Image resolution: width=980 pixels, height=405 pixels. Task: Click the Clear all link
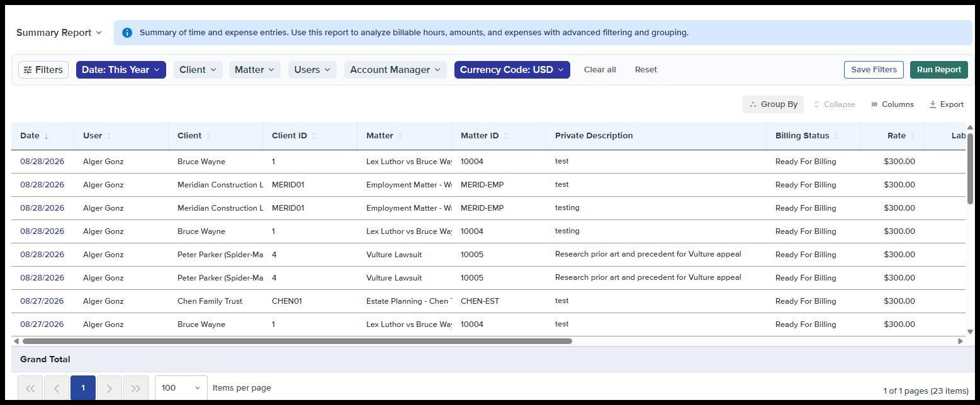coord(600,70)
